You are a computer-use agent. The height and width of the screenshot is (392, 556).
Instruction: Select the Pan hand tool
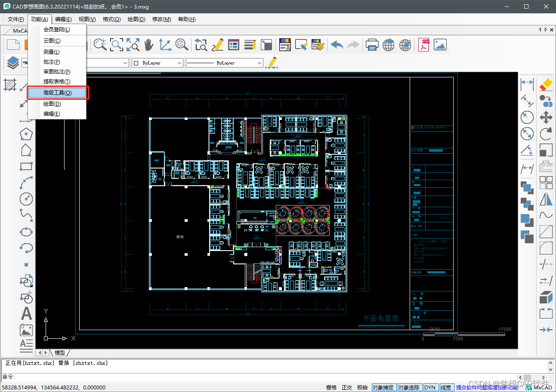click(x=148, y=45)
